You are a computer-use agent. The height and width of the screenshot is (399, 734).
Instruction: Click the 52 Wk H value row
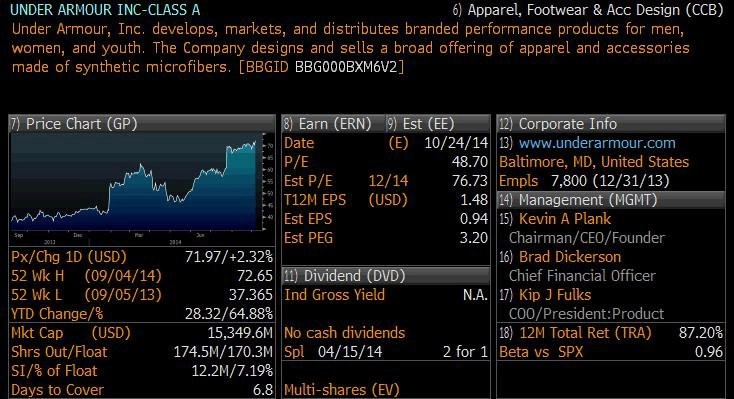tap(142, 276)
